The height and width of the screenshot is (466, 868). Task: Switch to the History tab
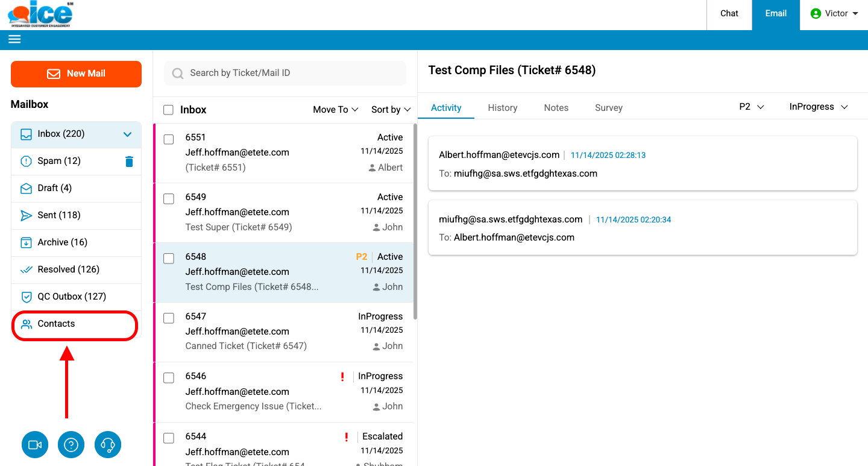click(502, 108)
